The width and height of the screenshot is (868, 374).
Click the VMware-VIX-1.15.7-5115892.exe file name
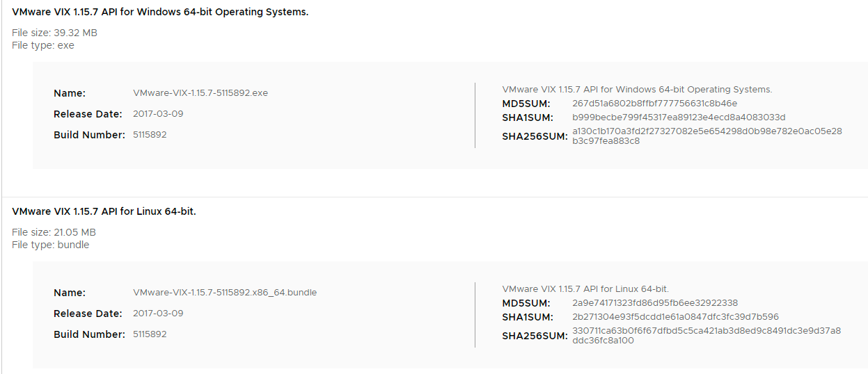pyautogui.click(x=200, y=93)
